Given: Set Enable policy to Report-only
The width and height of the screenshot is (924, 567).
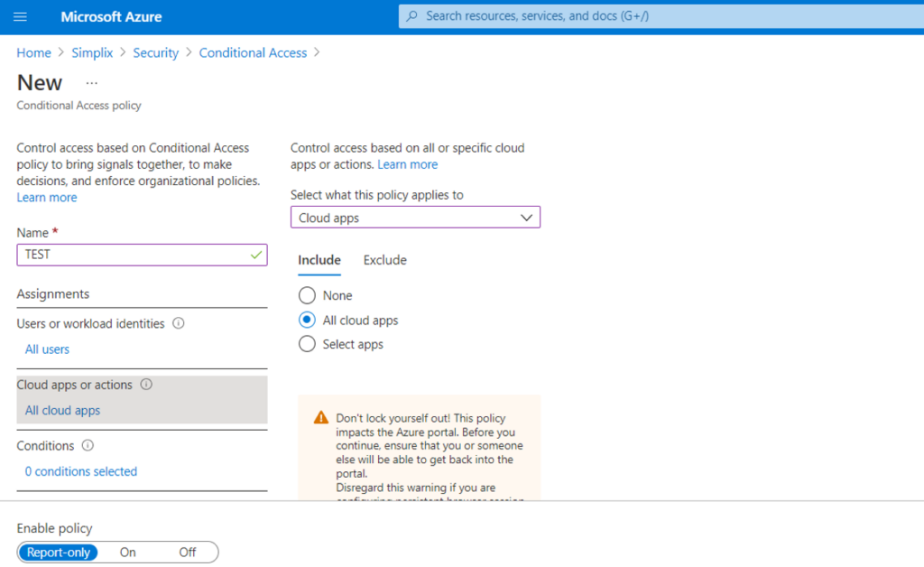Looking at the screenshot, I should (x=59, y=553).
